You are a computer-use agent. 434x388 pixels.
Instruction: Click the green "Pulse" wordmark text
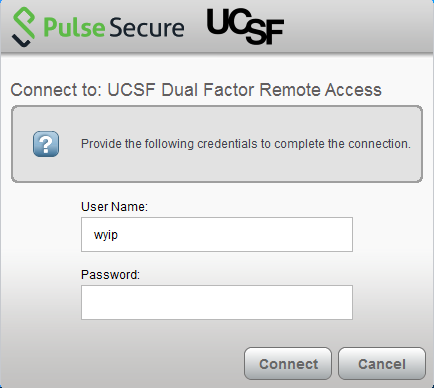[74, 27]
